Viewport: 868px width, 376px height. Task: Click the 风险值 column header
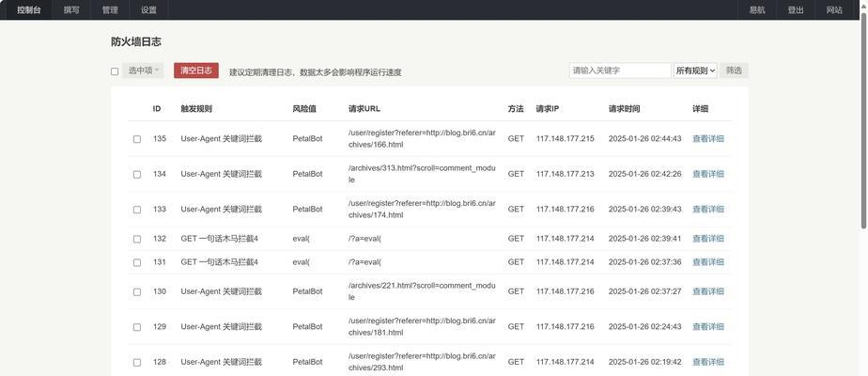[304, 109]
